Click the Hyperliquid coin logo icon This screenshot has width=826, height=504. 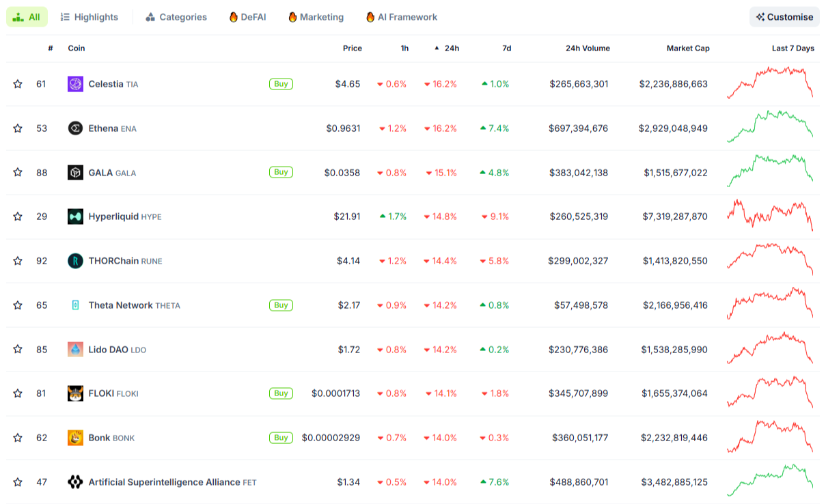click(x=75, y=216)
